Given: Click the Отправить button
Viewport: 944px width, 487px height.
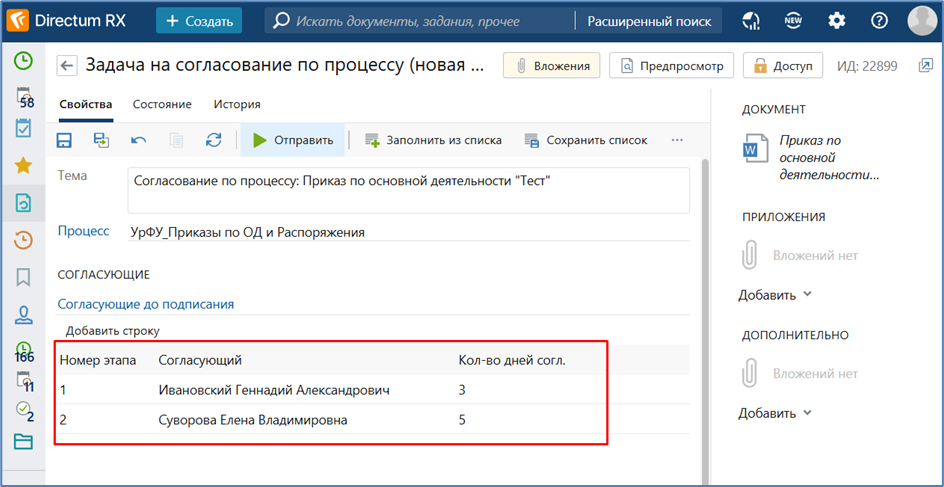Looking at the screenshot, I should coord(292,140).
